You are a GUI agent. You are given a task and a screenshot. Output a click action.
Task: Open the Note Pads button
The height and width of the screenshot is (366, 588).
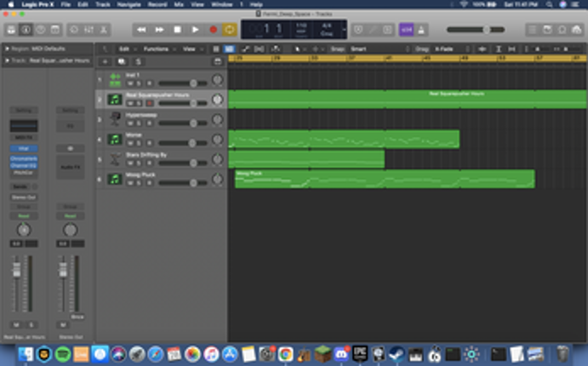[547, 30]
